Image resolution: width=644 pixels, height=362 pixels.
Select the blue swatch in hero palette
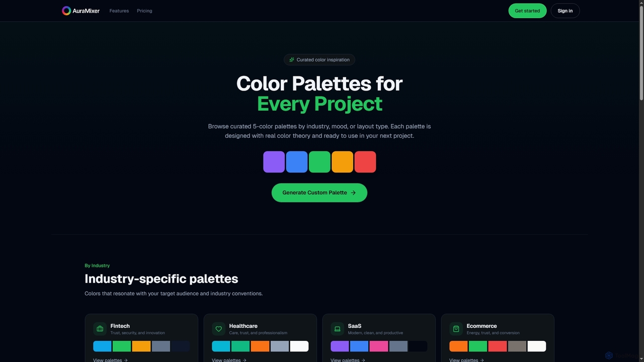[297, 162]
